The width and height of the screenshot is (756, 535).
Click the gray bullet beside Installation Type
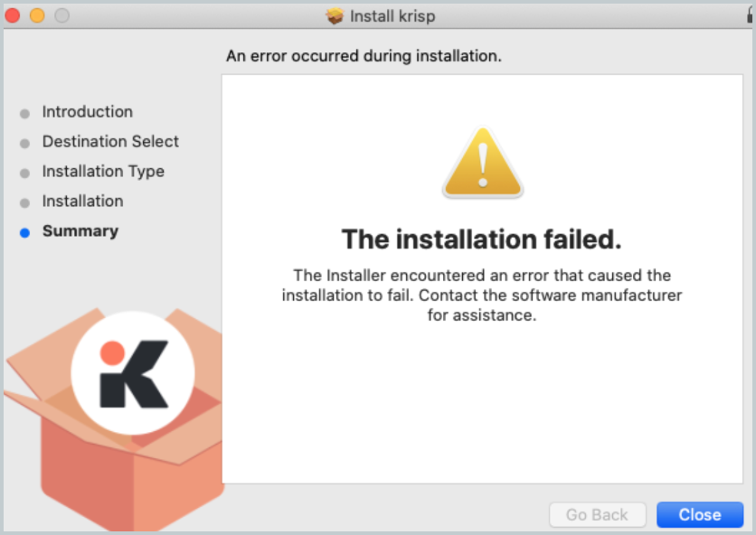coord(24,174)
